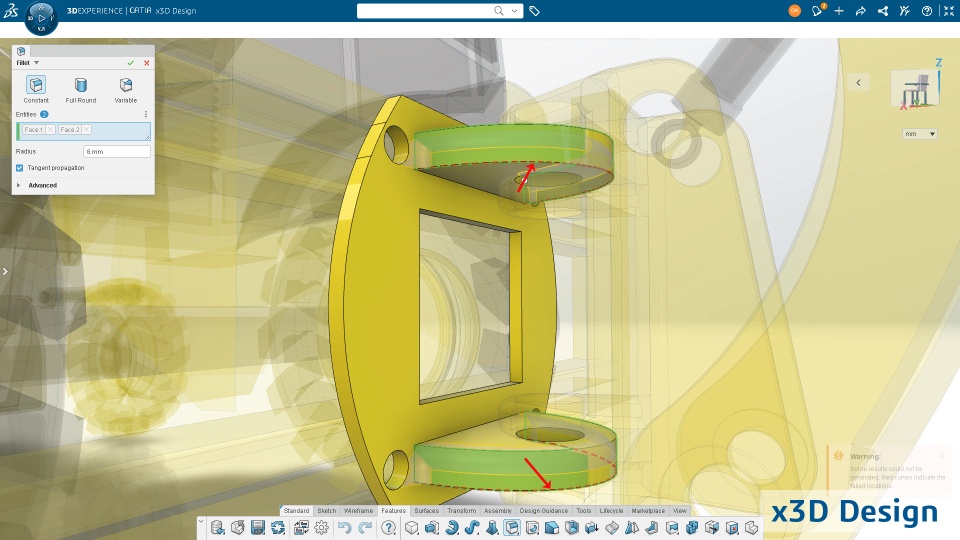
Task: Click the Share arrow icon in top bar
Action: coord(861,11)
